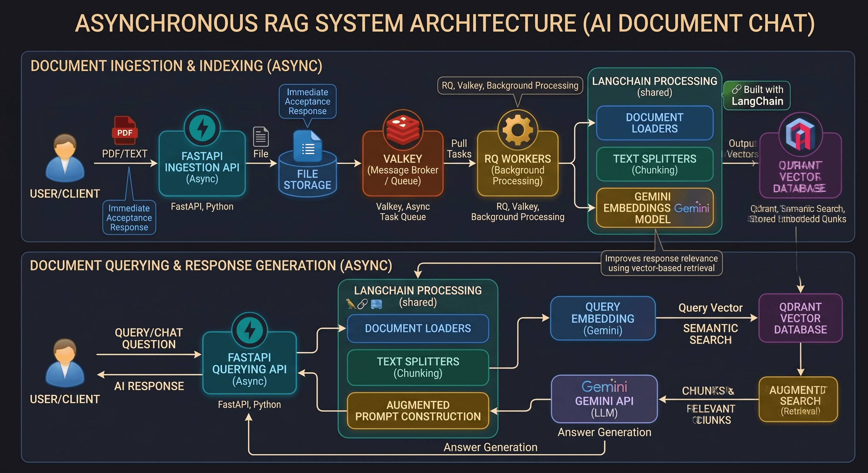The image size is (868, 473).
Task: Click the chain link beside the parrot icon
Action: (x=362, y=304)
